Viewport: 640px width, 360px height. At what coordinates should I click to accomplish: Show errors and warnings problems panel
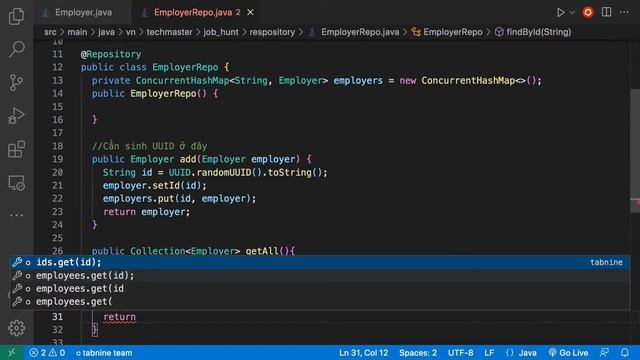click(47, 353)
